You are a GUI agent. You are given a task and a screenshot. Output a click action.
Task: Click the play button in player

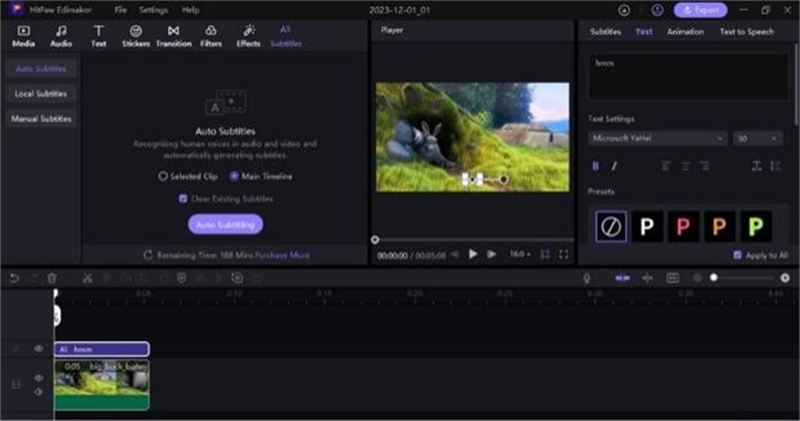click(473, 254)
